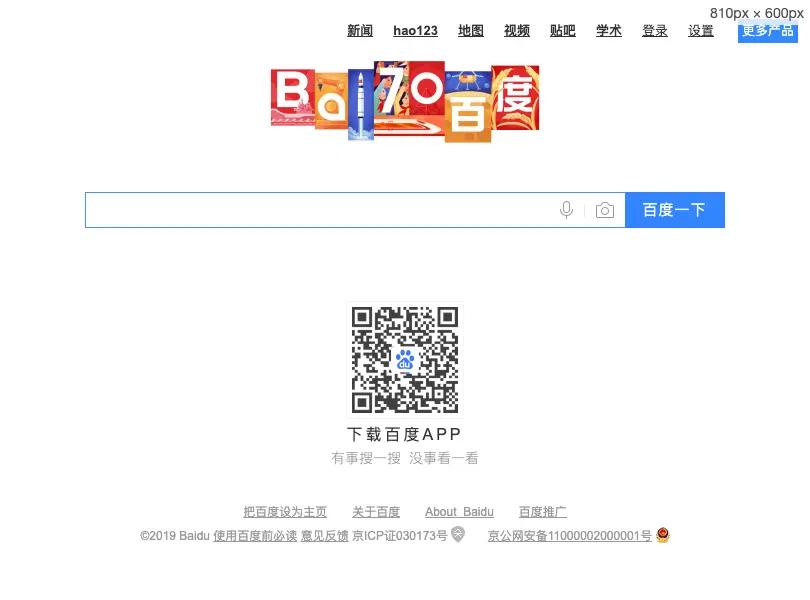The height and width of the screenshot is (600, 810).
Task: Click 把百度设为主页 link
Action: (285, 512)
